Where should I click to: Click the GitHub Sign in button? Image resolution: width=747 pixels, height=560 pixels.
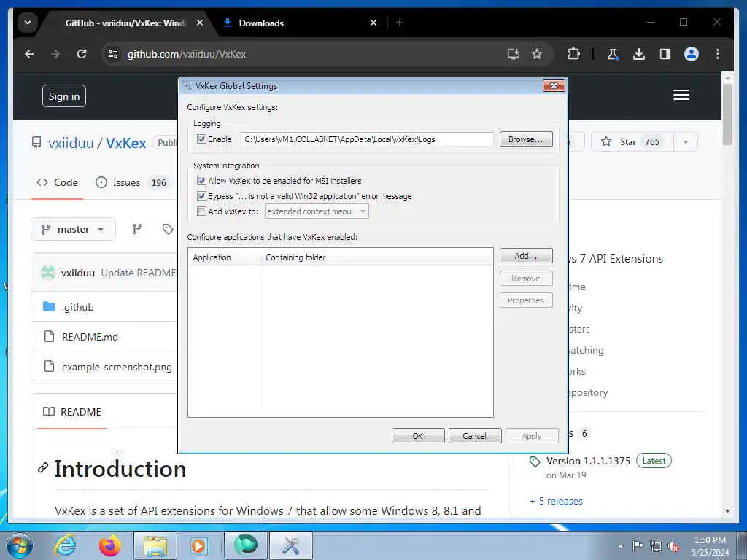64,96
